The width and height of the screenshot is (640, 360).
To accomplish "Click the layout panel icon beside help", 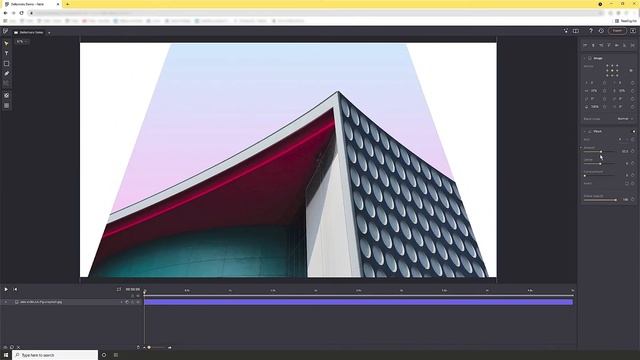I will [x=576, y=31].
